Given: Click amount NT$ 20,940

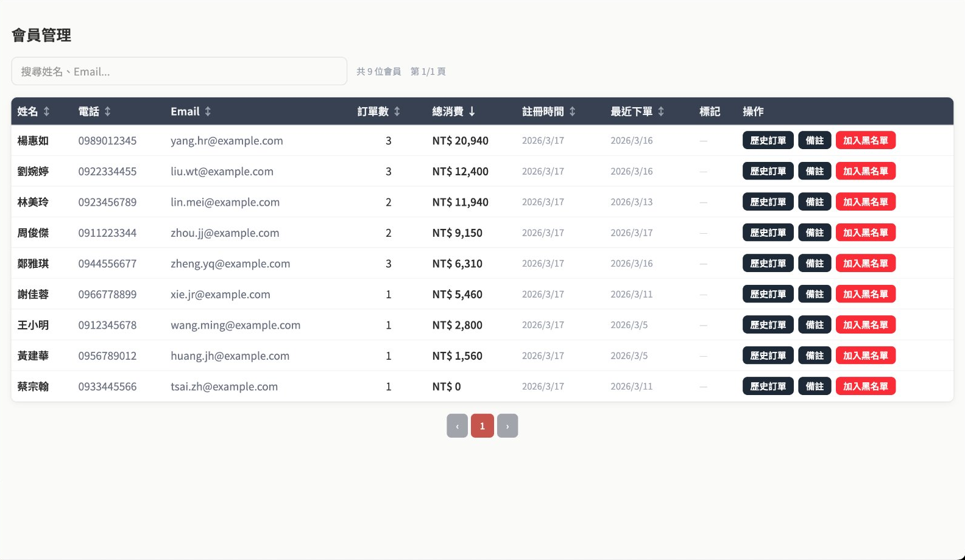Looking at the screenshot, I should coord(460,141).
